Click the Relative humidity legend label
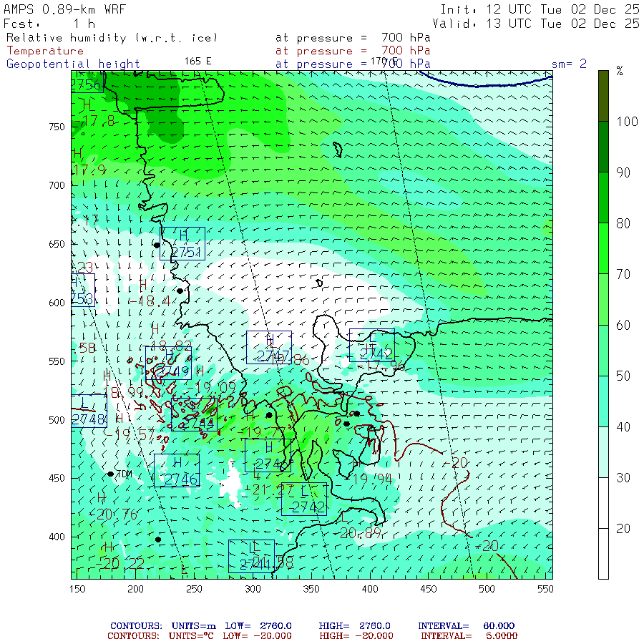This screenshot has height=644, width=644. point(111,37)
